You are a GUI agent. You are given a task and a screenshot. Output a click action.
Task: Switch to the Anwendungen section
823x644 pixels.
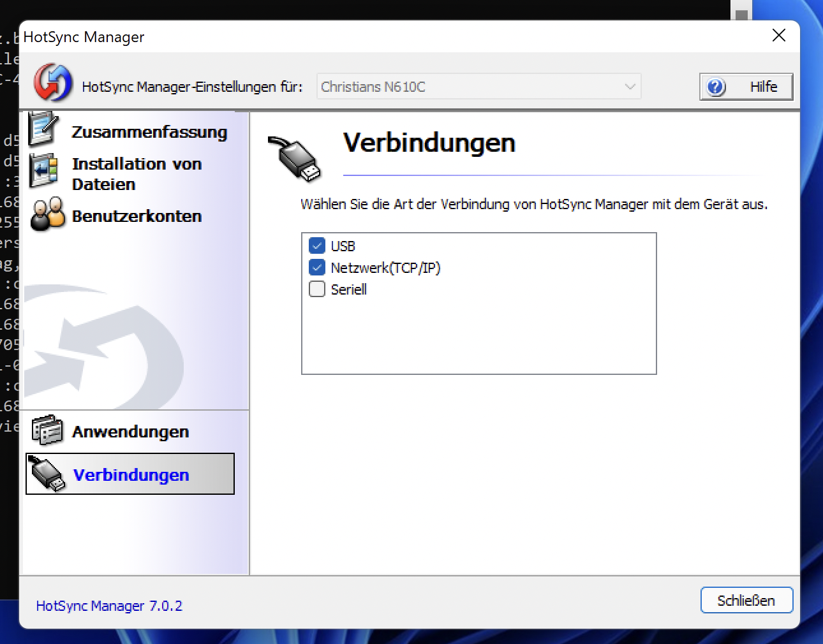point(130,431)
